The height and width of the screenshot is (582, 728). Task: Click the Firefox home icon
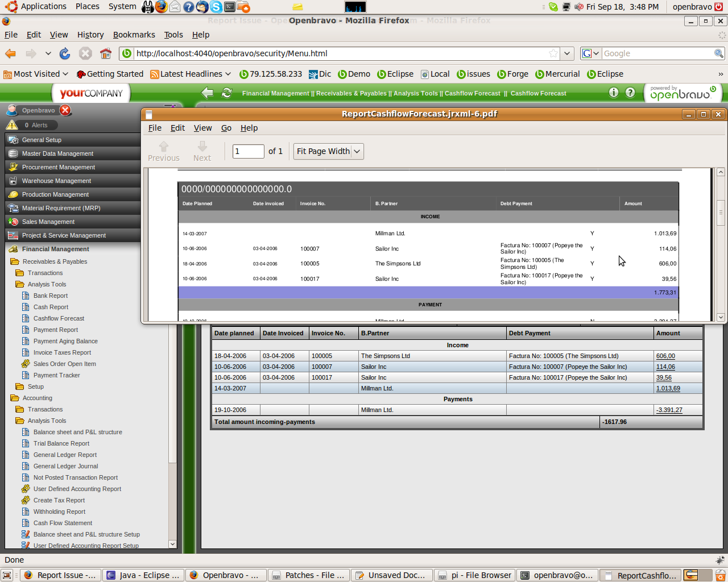coord(105,53)
